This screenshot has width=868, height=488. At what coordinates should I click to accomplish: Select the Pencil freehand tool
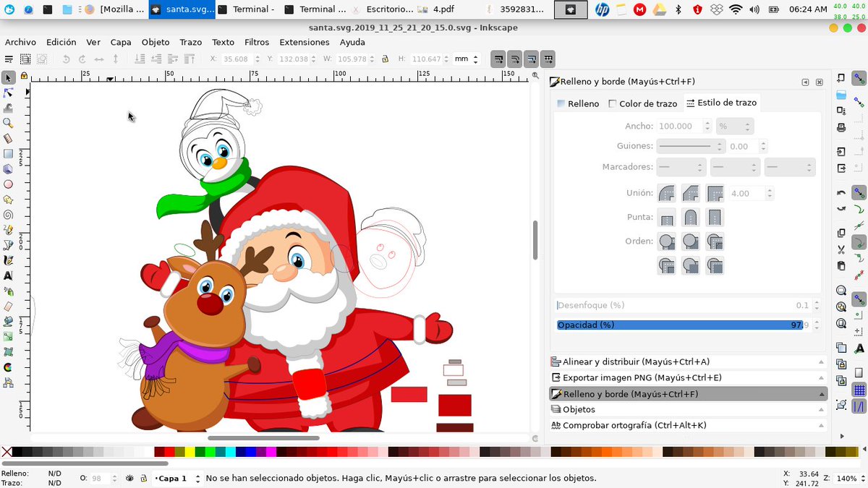point(9,229)
